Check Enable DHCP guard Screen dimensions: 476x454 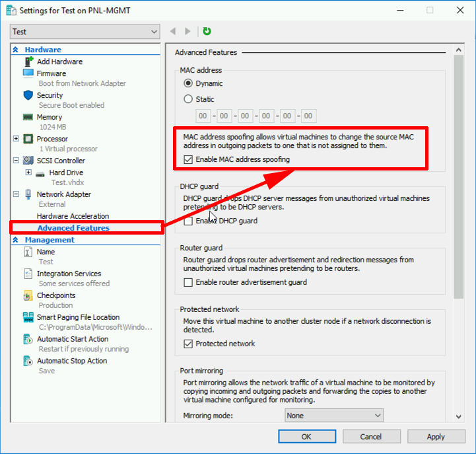tap(188, 221)
